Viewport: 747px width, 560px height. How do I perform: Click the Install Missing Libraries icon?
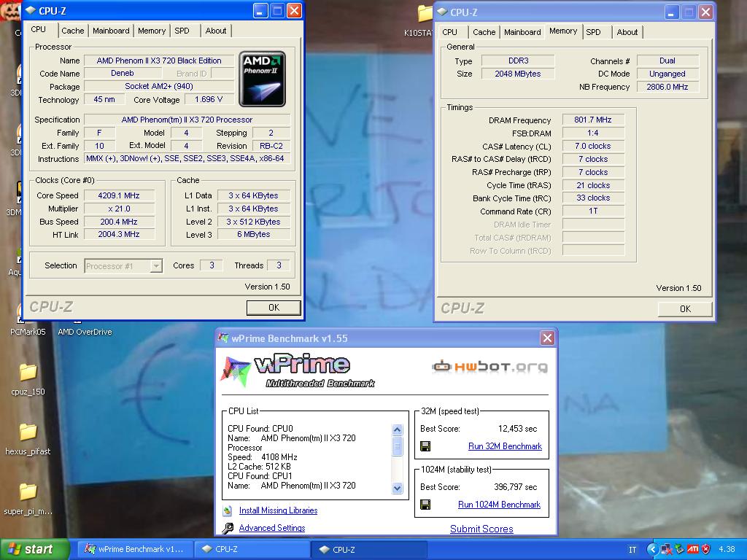(228, 510)
